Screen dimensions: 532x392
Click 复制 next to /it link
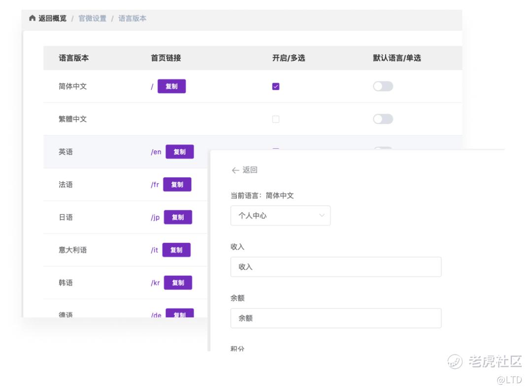(176, 250)
